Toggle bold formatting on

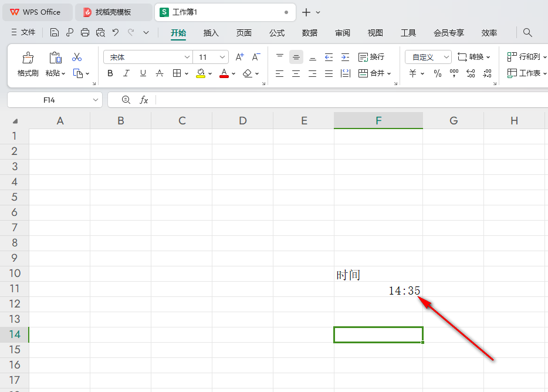point(110,73)
